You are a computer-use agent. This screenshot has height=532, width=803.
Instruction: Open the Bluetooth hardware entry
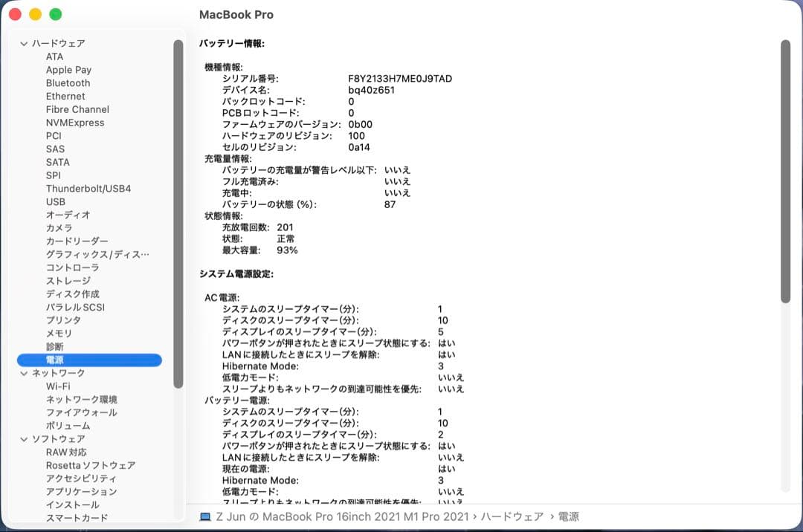(68, 83)
